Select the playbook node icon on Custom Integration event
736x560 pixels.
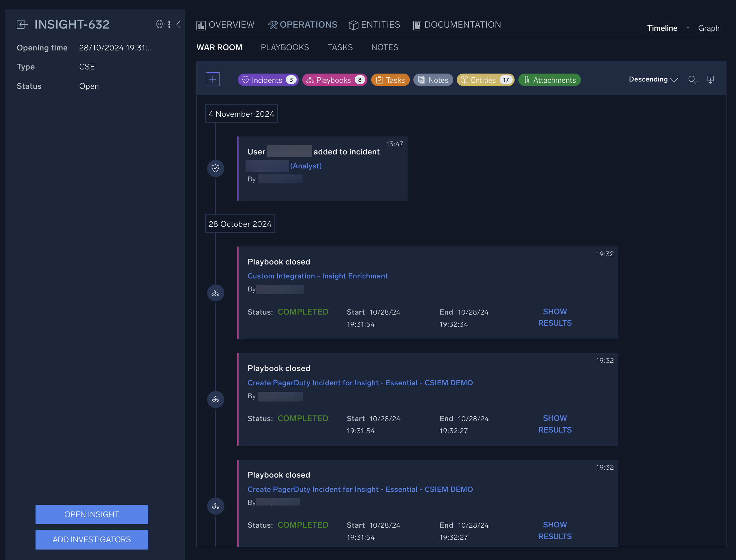[215, 293]
